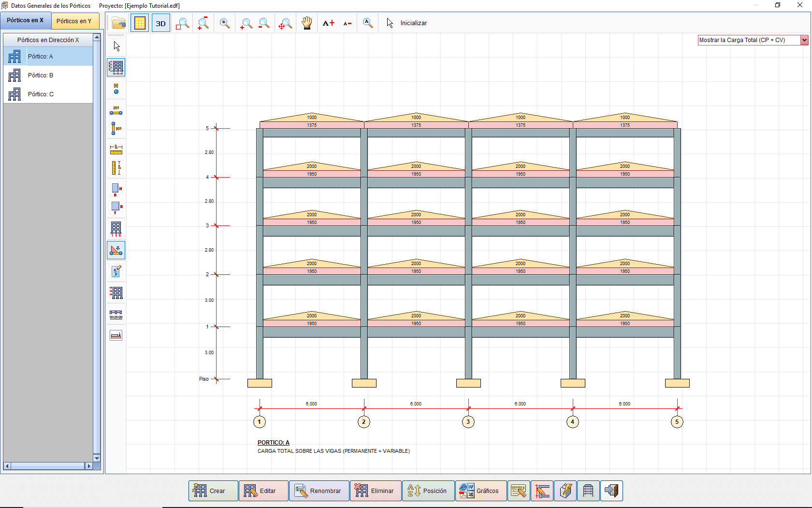Select the pan hand tool
Image resolution: width=812 pixels, height=508 pixels.
coord(306,23)
